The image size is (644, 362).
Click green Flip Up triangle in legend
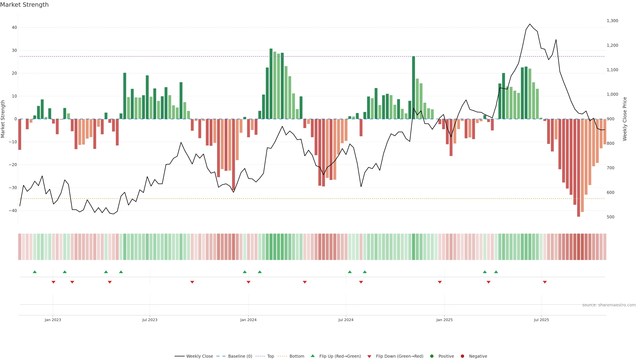click(x=312, y=356)
